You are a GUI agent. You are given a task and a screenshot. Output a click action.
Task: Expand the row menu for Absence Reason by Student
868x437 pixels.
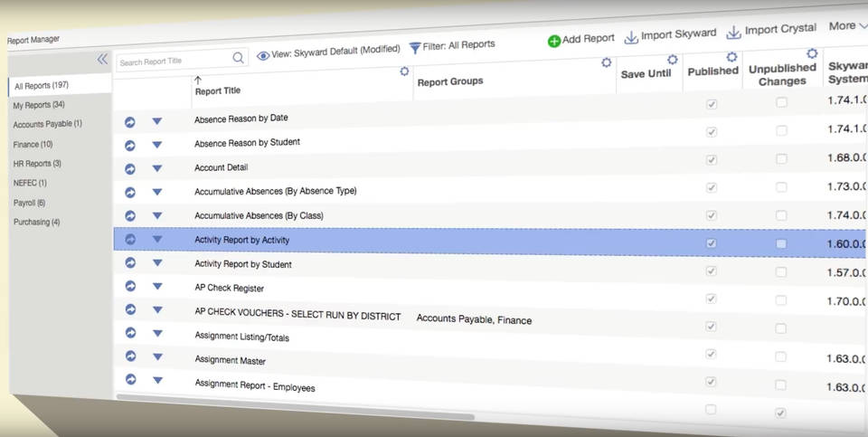pos(157,144)
